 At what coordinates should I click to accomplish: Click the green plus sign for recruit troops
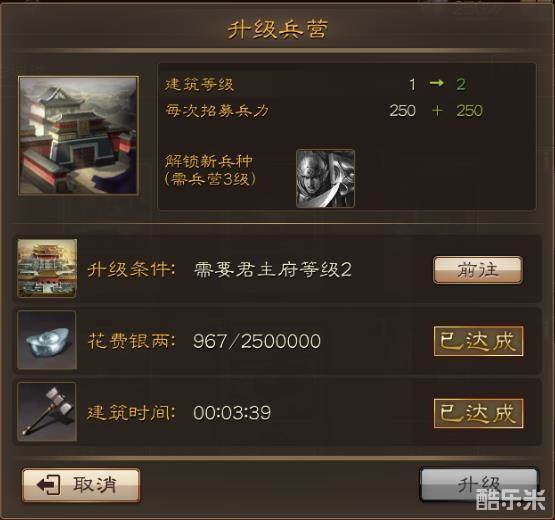[437, 110]
